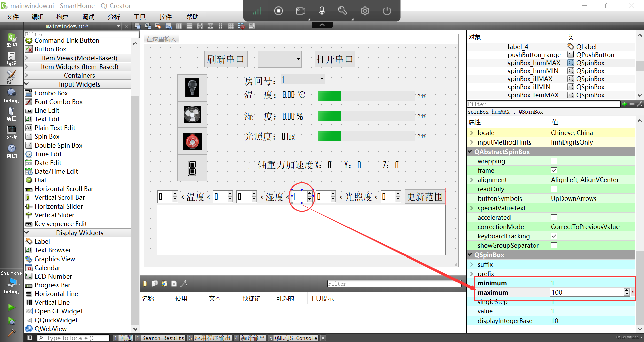Viewport: 644px width, 342px height.
Task: Click the temperature progress bar
Action: 366,96
